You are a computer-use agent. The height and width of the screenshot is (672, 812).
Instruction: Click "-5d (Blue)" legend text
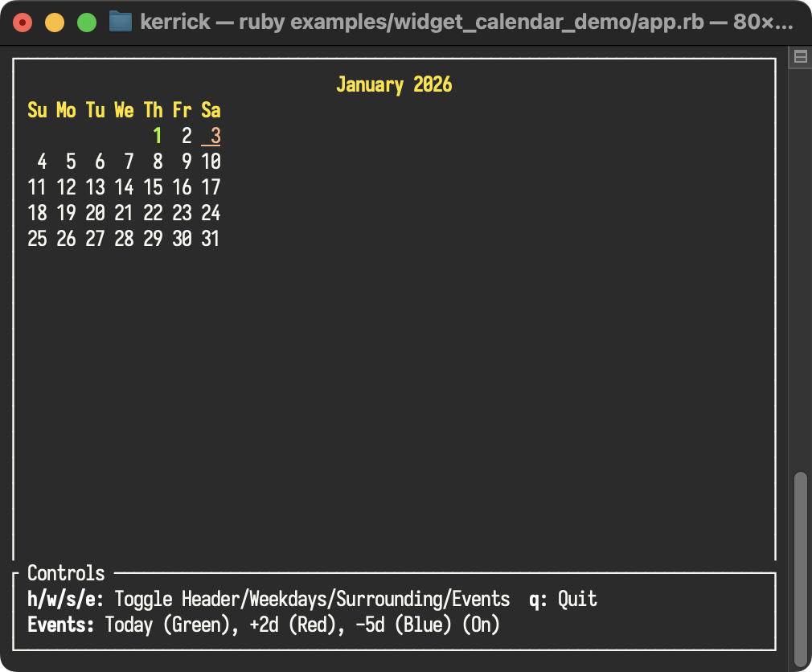(404, 625)
